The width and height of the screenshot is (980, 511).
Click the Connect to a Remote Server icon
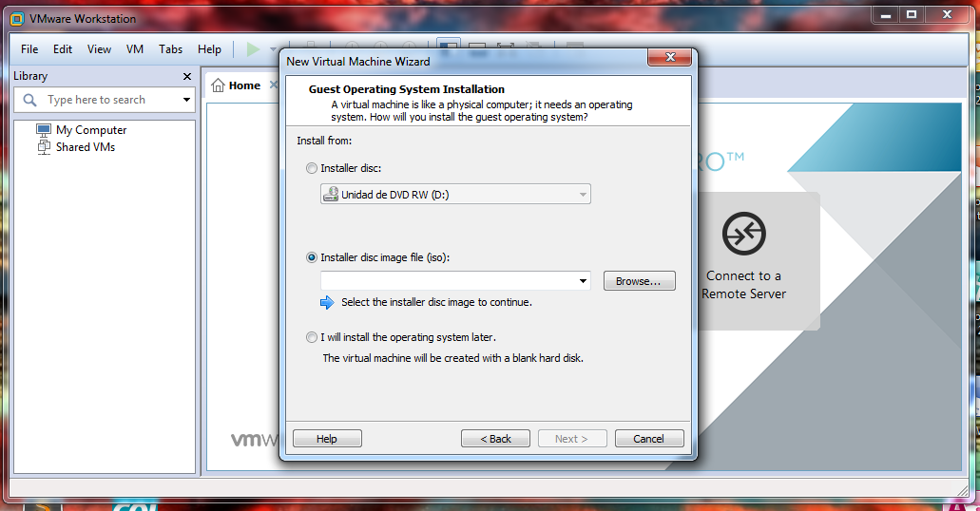pos(743,234)
